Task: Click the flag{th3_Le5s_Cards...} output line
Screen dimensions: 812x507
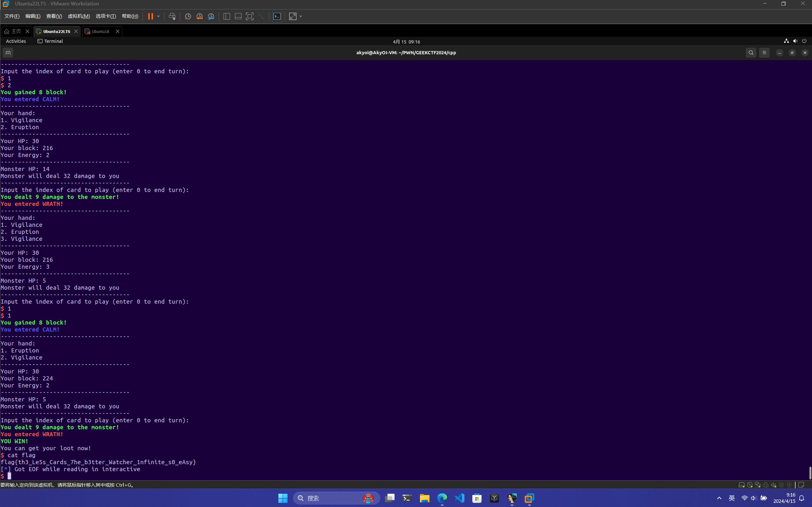Action: point(98,462)
